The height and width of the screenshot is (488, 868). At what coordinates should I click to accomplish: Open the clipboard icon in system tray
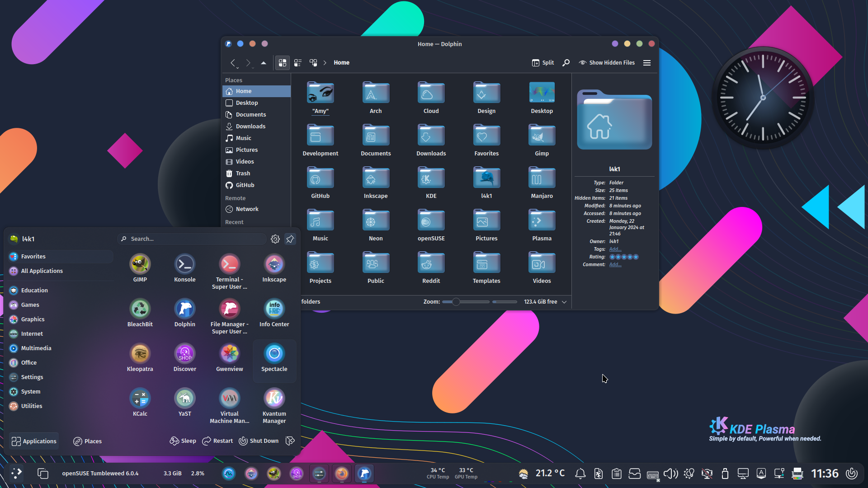click(x=616, y=474)
